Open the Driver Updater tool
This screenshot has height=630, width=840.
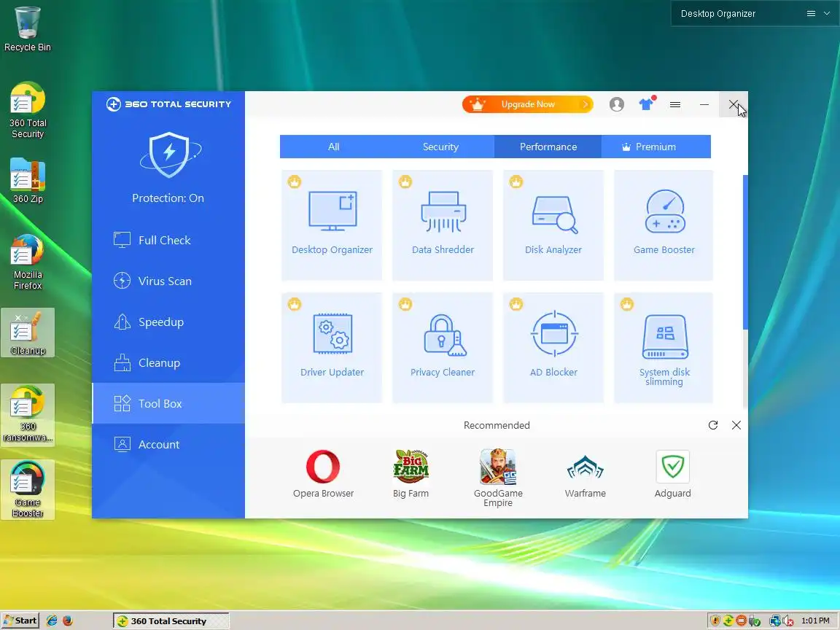click(x=332, y=347)
